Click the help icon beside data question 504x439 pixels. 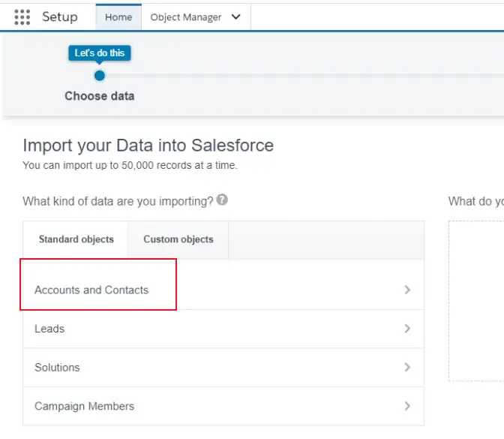[222, 200]
